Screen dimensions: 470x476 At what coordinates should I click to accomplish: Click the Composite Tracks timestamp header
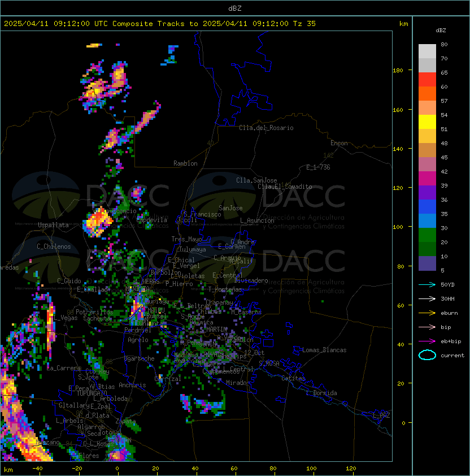pos(160,24)
